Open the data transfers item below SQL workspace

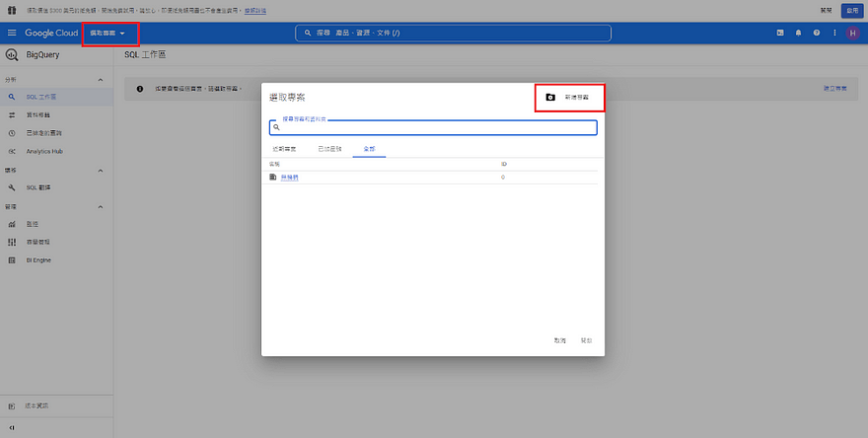click(x=56, y=115)
